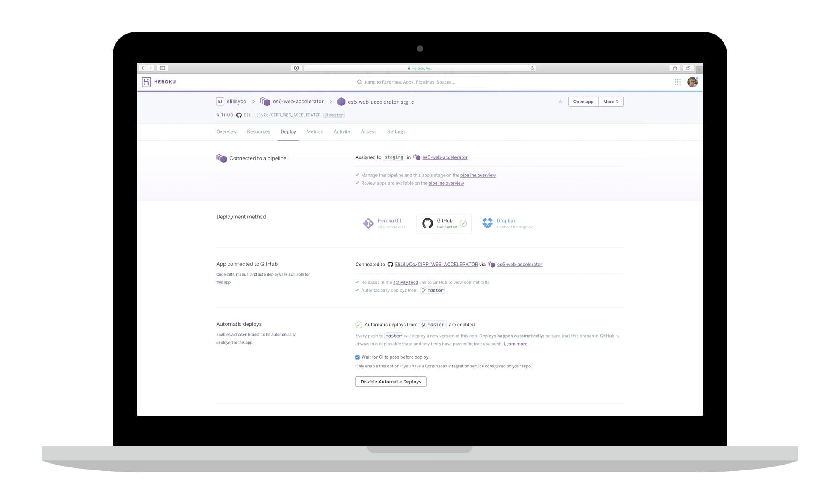This screenshot has height=504, width=840.
Task: Select the Dropbox deployment icon
Action: point(487,223)
